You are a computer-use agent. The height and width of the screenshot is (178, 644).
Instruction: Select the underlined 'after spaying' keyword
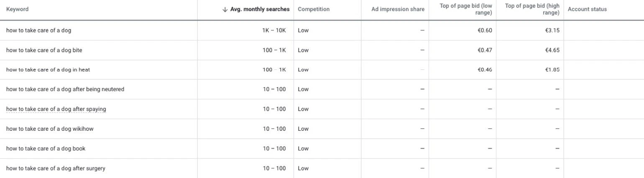click(x=56, y=109)
